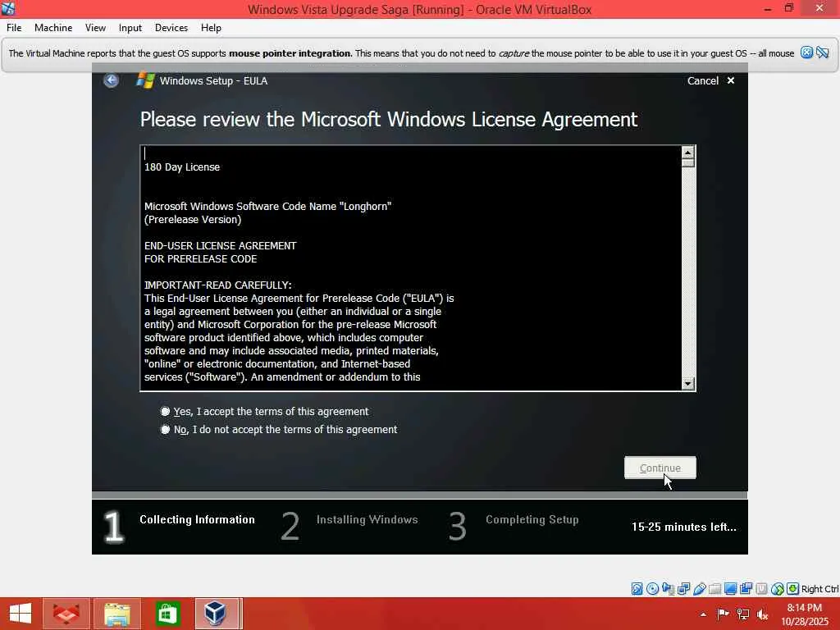Click the 'Installing Windows' step label
The image size is (840, 630).
coord(367,519)
